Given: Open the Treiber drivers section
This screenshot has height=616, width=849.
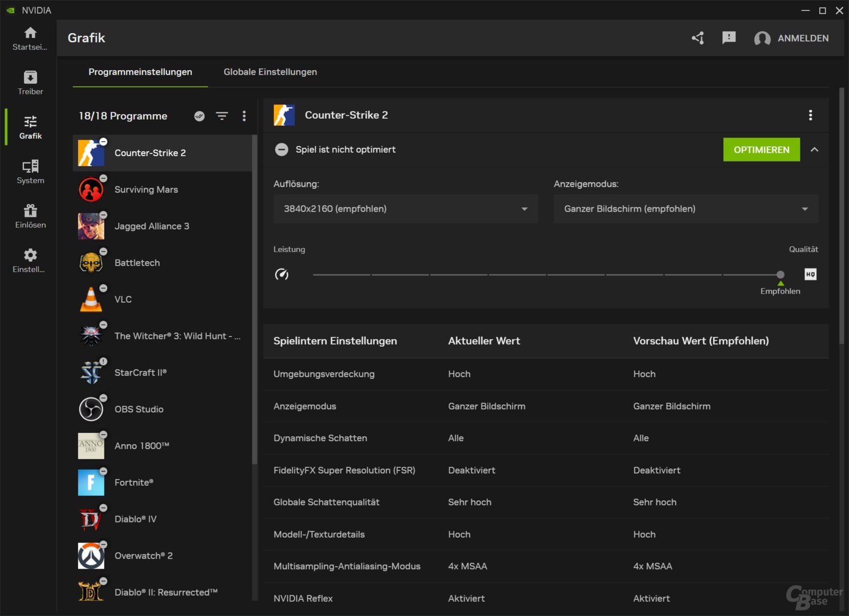Looking at the screenshot, I should (x=30, y=83).
